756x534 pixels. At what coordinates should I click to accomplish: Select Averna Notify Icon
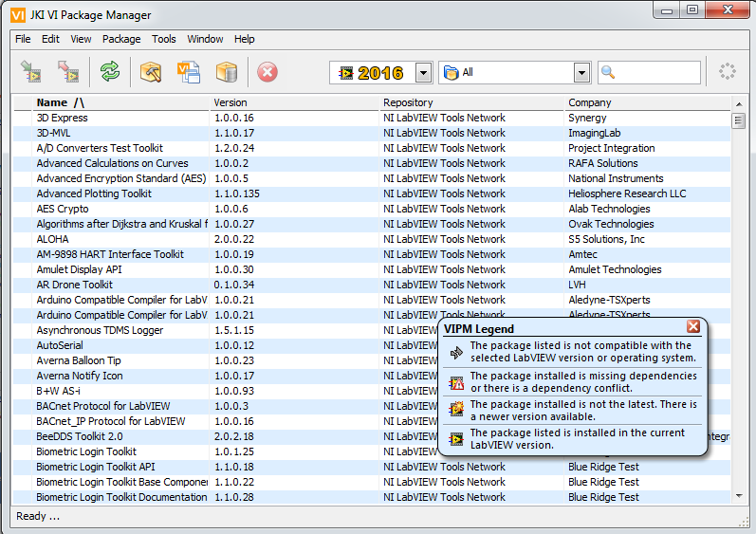tap(80, 376)
